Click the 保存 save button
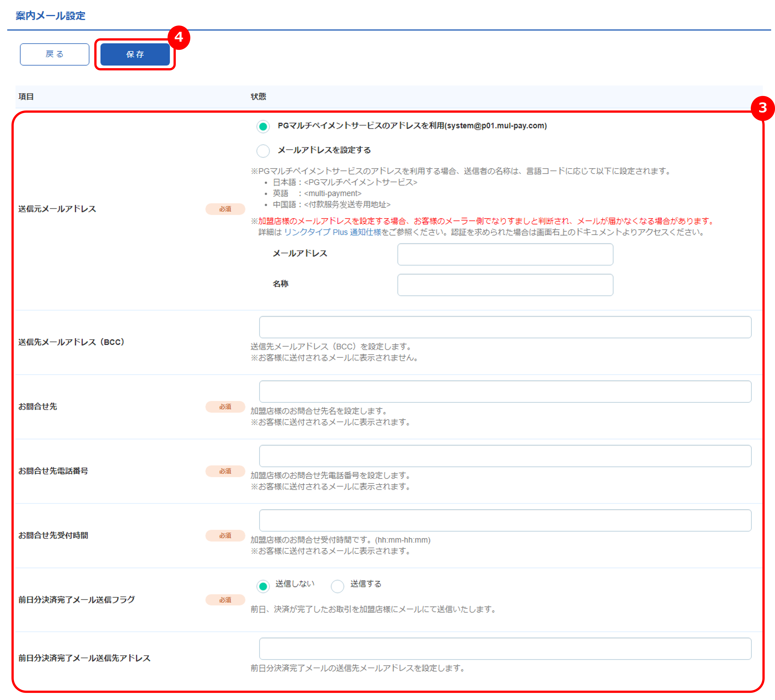775x700 pixels. point(135,54)
